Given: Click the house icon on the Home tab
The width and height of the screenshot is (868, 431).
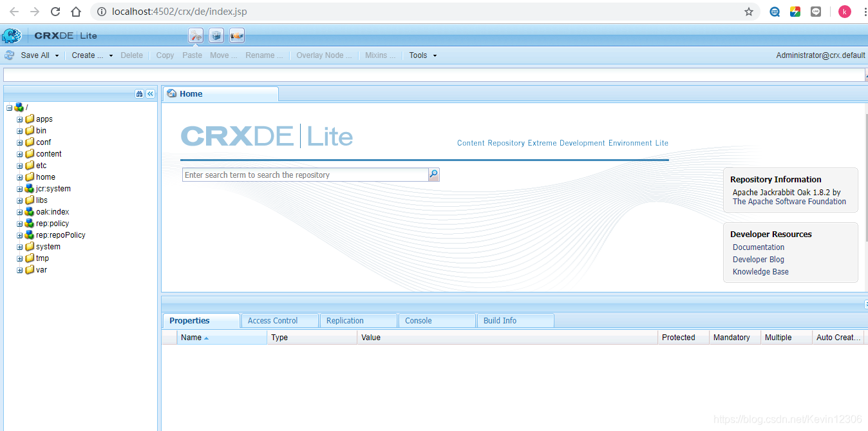Looking at the screenshot, I should (172, 94).
